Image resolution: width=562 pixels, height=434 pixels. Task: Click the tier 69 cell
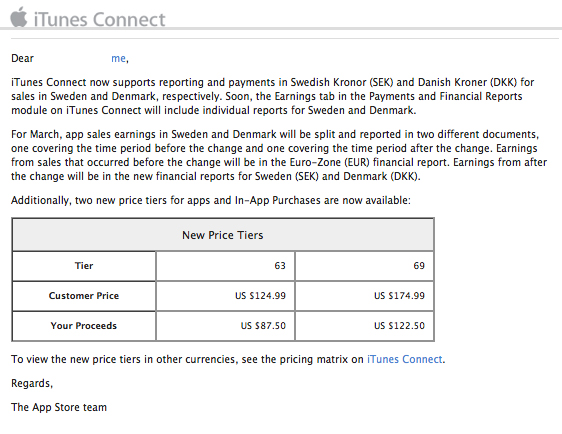point(365,266)
